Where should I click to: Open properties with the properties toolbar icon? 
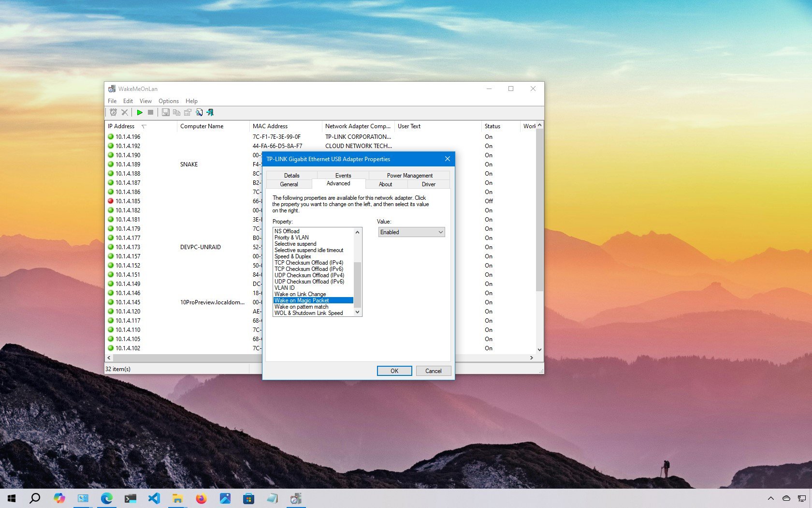pos(188,112)
